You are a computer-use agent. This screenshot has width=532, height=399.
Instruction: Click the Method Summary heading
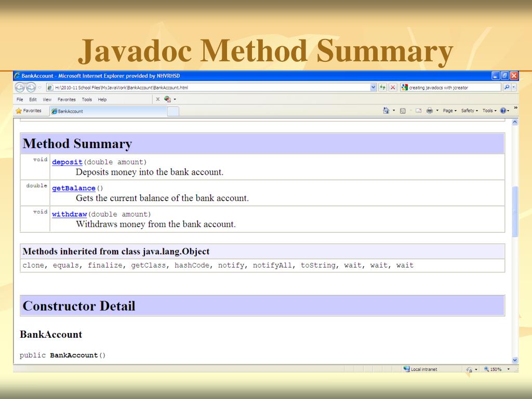click(77, 143)
